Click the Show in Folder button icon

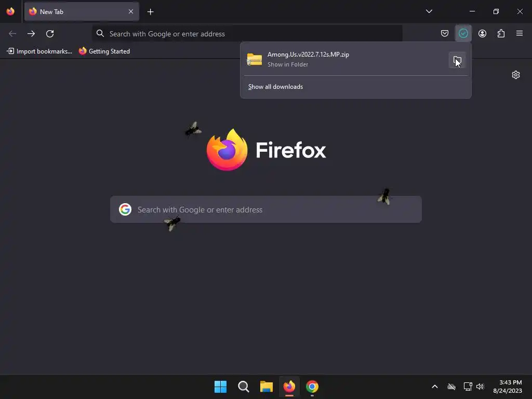pyautogui.click(x=457, y=60)
